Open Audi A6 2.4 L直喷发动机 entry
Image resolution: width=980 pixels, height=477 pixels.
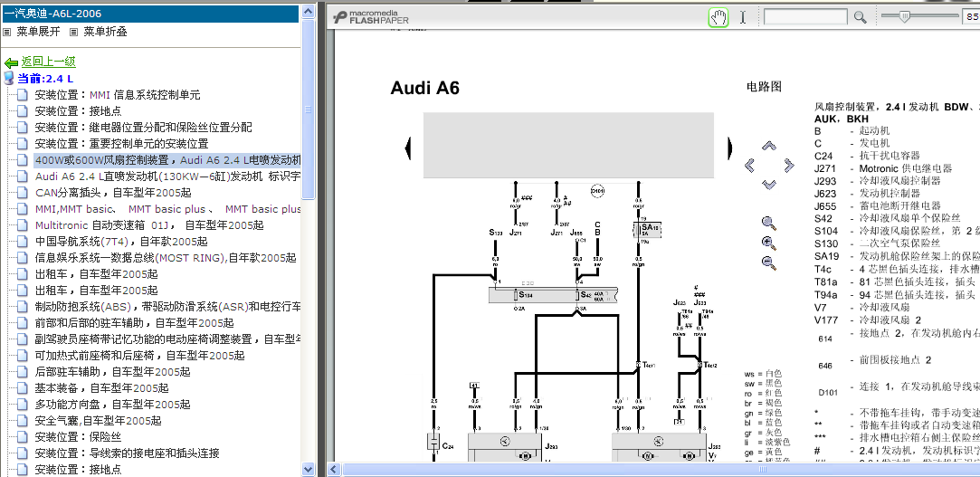[167, 176]
